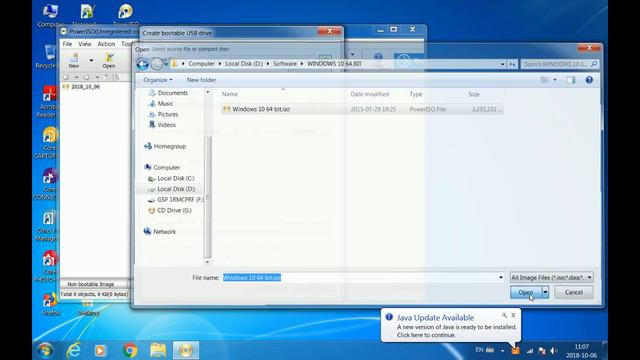640x360 pixels.
Task: Switch to PowerISO taskbar button
Action: point(186,350)
